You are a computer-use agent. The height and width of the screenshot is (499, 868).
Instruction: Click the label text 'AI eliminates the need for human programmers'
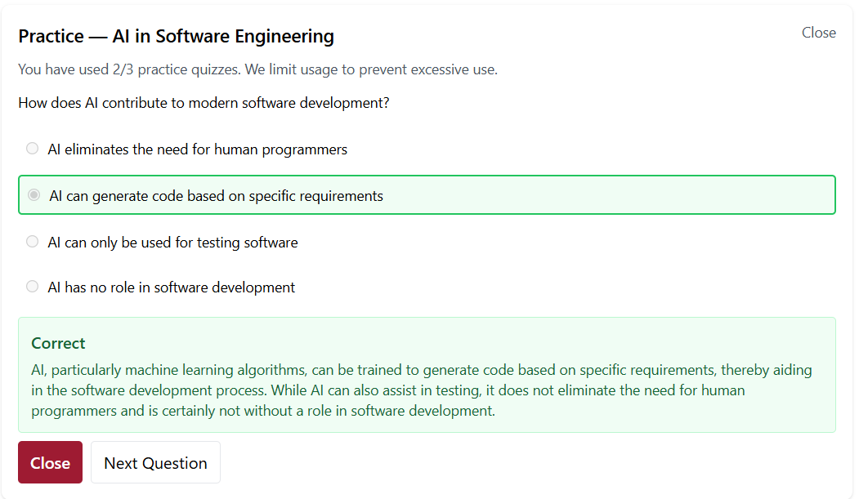click(x=197, y=149)
